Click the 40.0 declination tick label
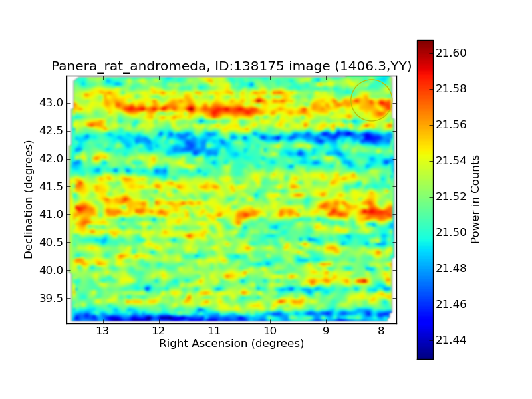This screenshot has width=532, height=399. pos(51,271)
